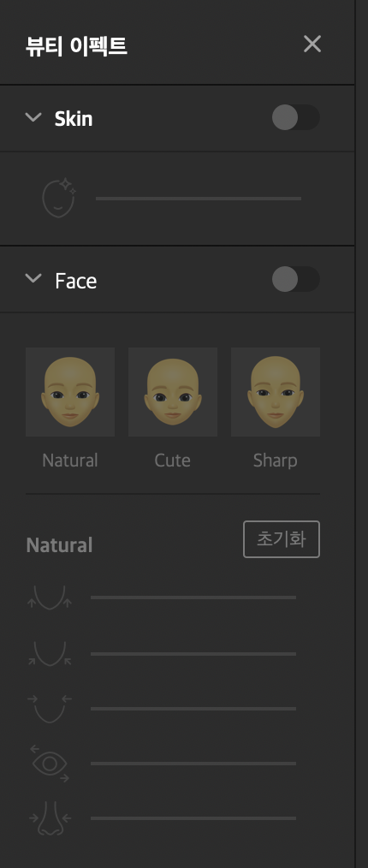This screenshot has height=868, width=368.
Task: Adjust the skin smoothing slider
Action: point(198,199)
